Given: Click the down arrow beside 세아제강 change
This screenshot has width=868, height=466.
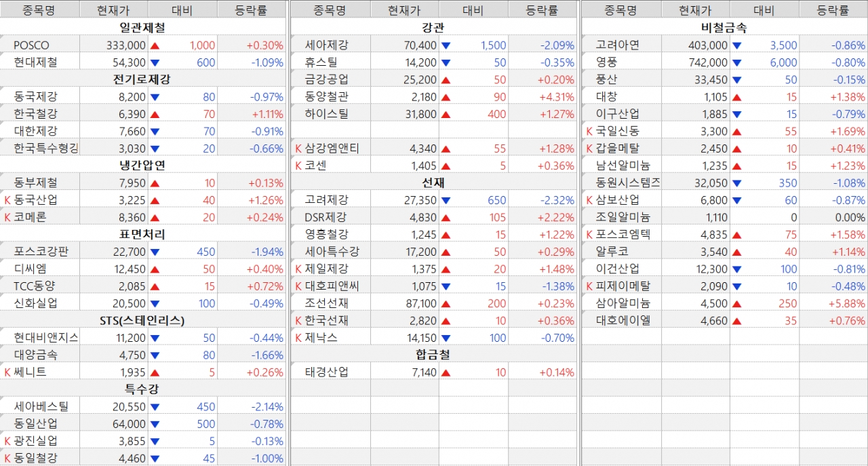Looking at the screenshot, I should (446, 46).
